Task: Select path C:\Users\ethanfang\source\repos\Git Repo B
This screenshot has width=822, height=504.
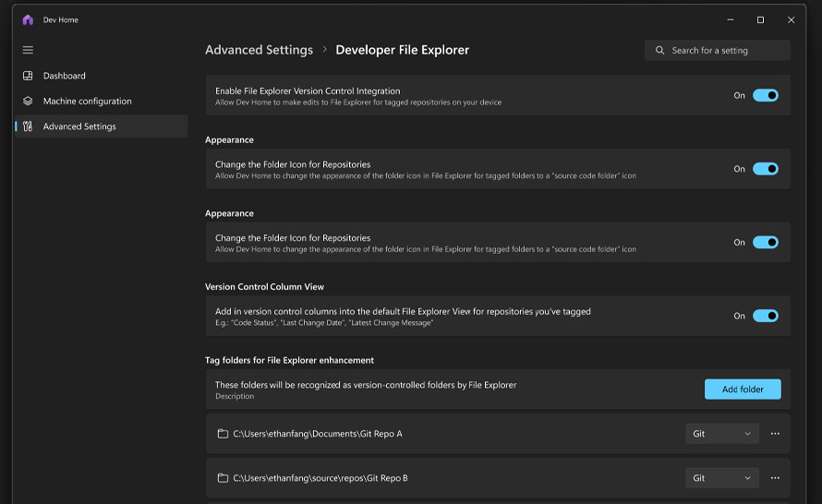Action: [x=320, y=478]
